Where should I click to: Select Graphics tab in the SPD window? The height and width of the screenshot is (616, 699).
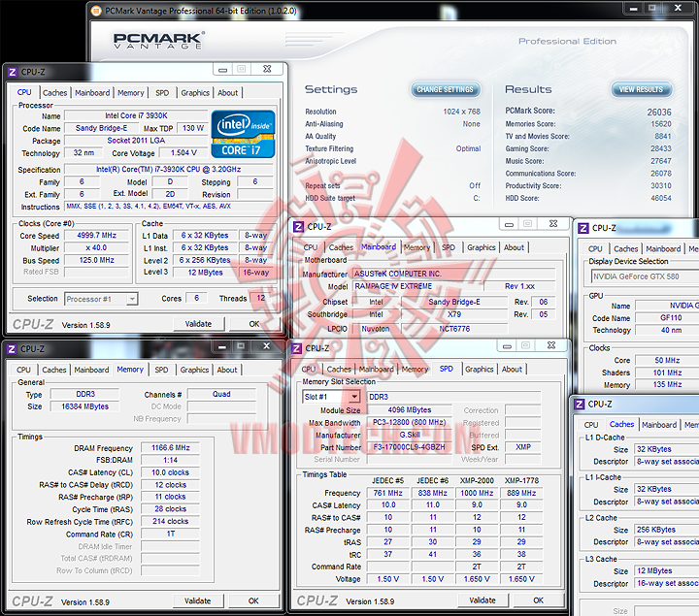pyautogui.click(x=480, y=370)
